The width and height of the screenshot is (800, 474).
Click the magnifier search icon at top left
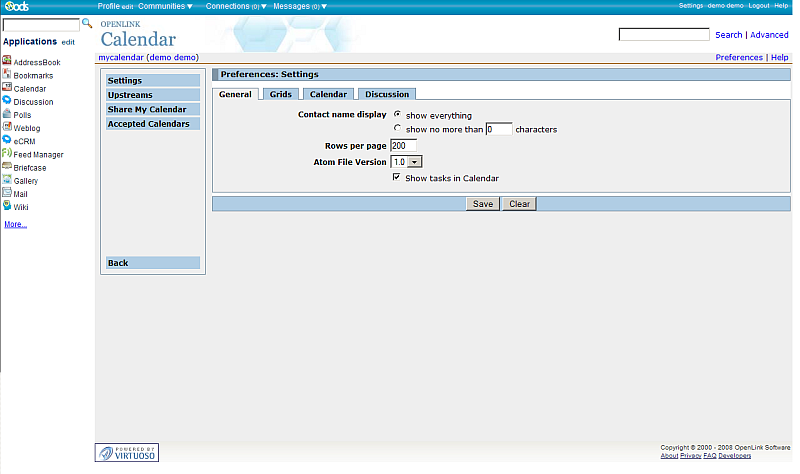tap(87, 23)
